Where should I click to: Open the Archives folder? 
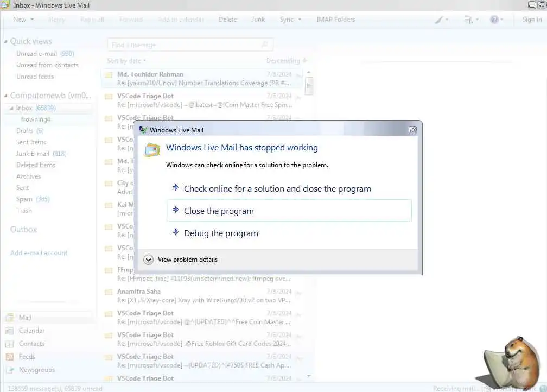tap(28, 176)
